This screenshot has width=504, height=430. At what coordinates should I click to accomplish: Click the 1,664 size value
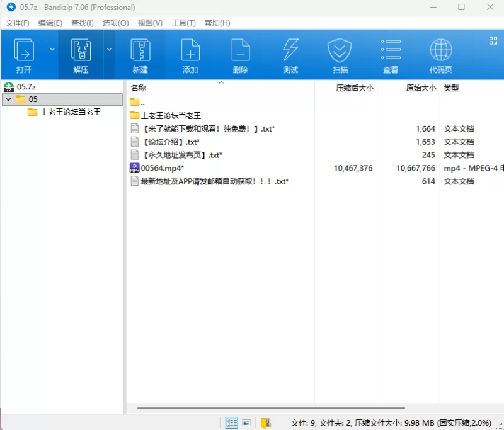click(425, 129)
